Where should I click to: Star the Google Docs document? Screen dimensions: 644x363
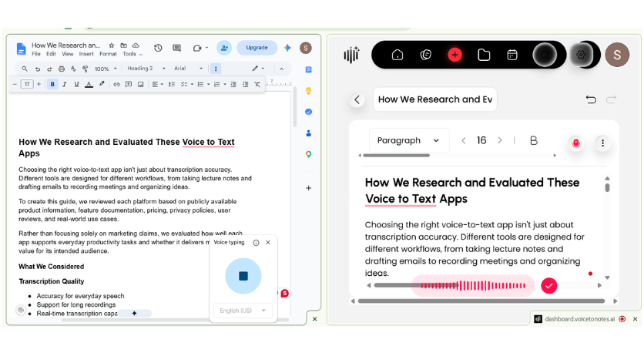(x=111, y=45)
